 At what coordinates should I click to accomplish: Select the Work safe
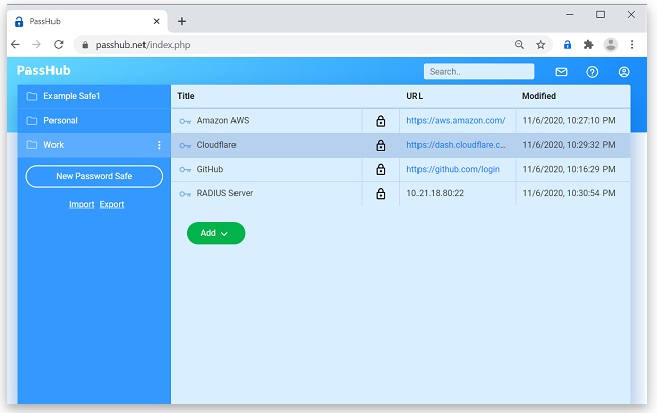point(94,145)
